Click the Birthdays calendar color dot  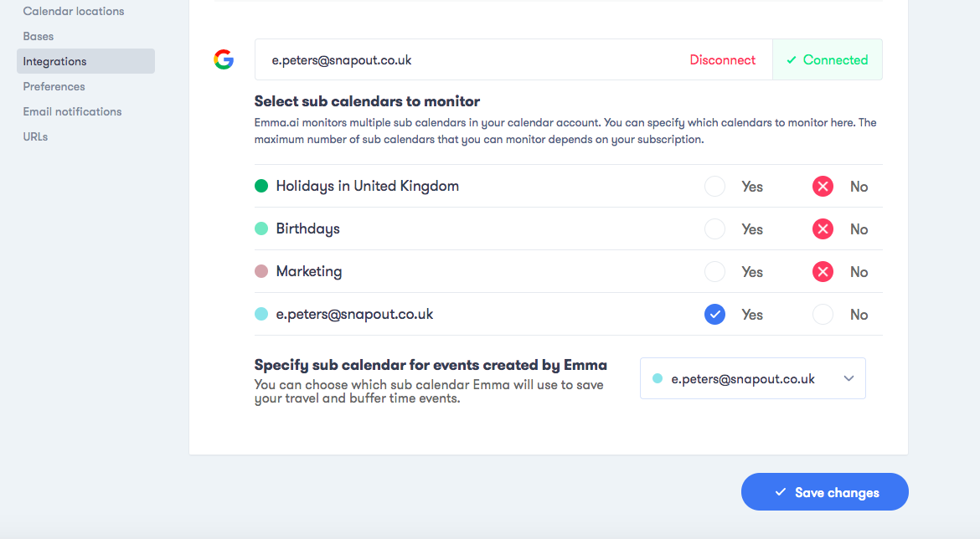261,228
